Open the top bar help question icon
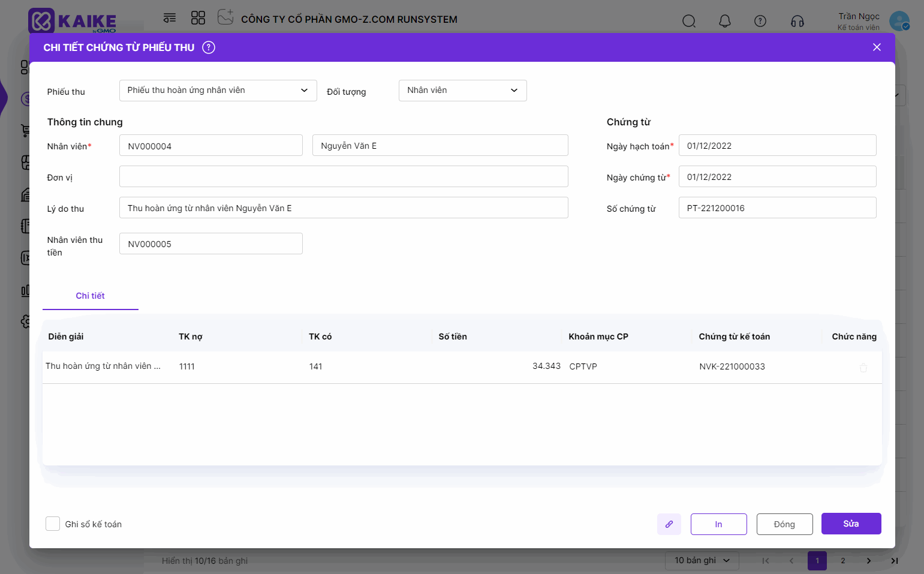 [x=760, y=21]
